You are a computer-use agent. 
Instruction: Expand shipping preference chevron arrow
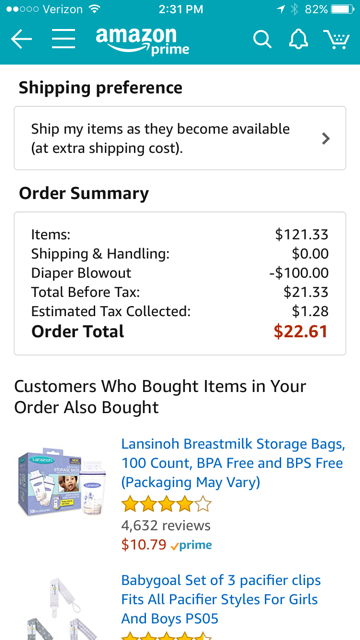coord(325,139)
